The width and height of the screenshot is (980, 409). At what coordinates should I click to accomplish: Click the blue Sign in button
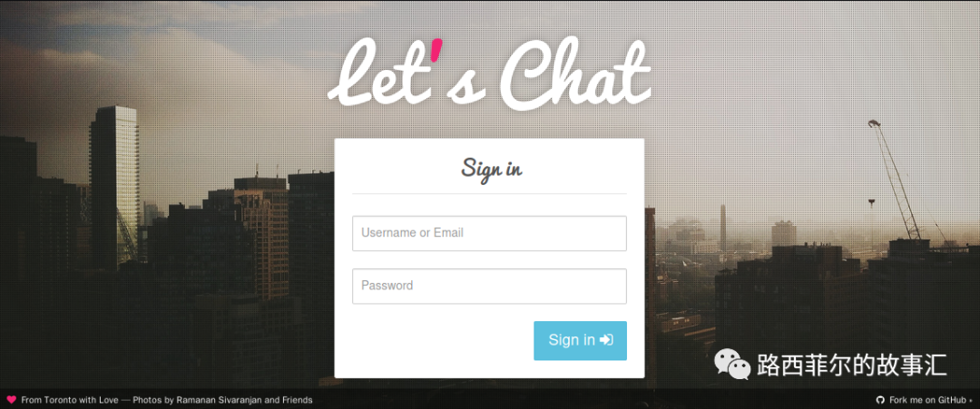[580, 340]
